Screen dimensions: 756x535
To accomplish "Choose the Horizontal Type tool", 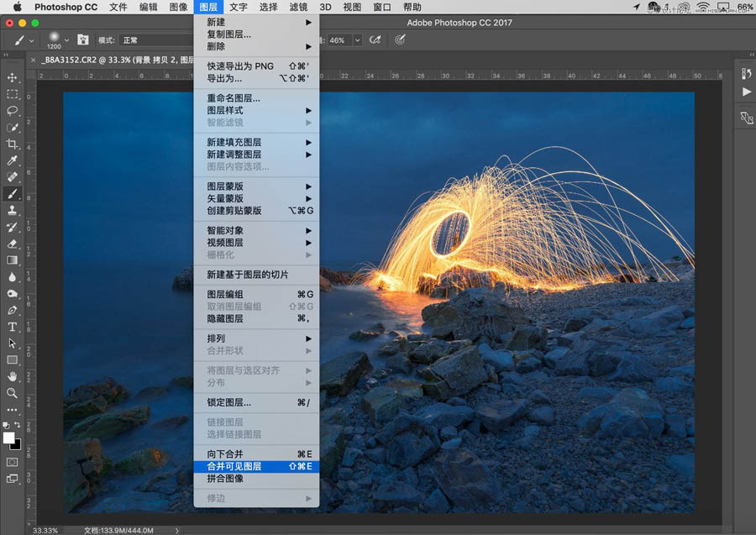I will tap(13, 328).
